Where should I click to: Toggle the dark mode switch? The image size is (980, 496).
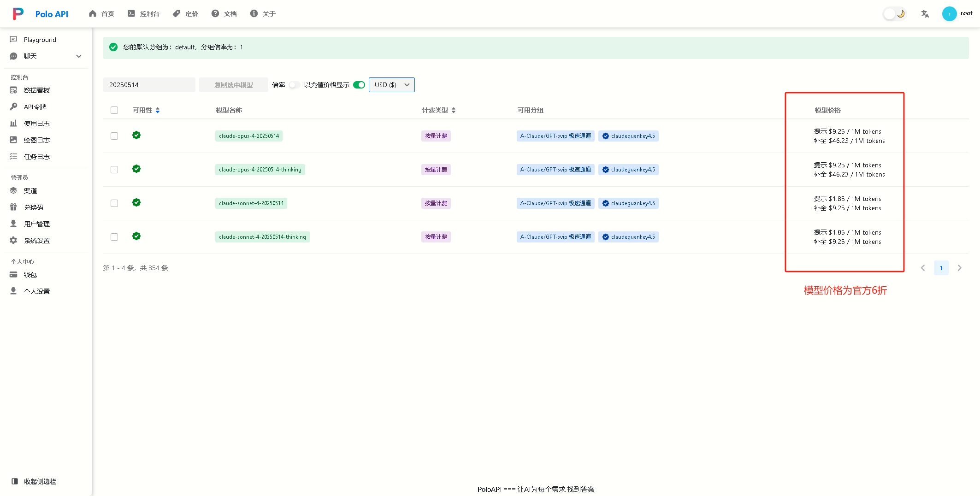click(895, 14)
